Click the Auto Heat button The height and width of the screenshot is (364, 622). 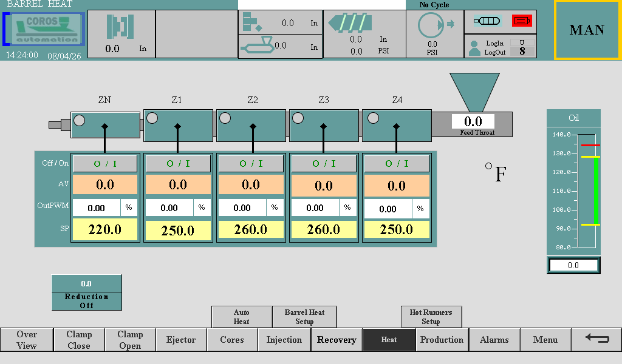pyautogui.click(x=241, y=317)
